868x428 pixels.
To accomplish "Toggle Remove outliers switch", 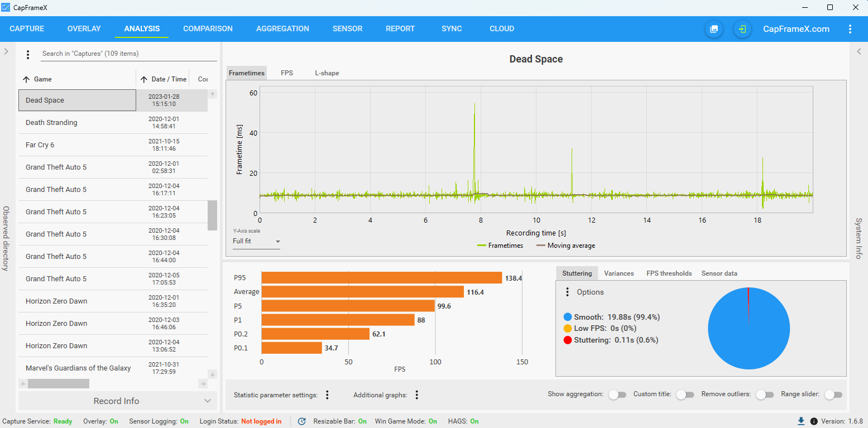I will [x=764, y=395].
